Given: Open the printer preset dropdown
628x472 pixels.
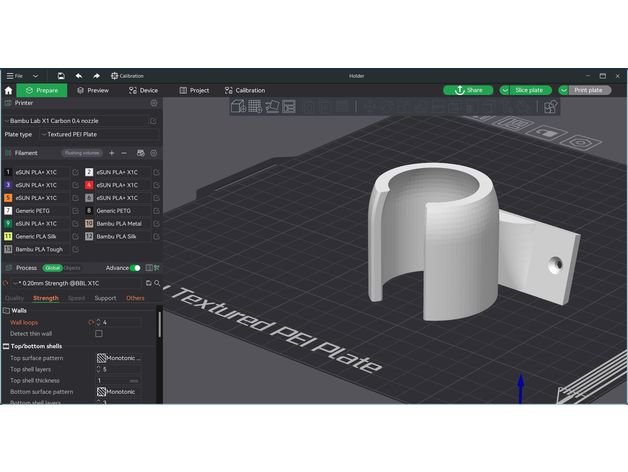Looking at the screenshot, I should pos(80,120).
